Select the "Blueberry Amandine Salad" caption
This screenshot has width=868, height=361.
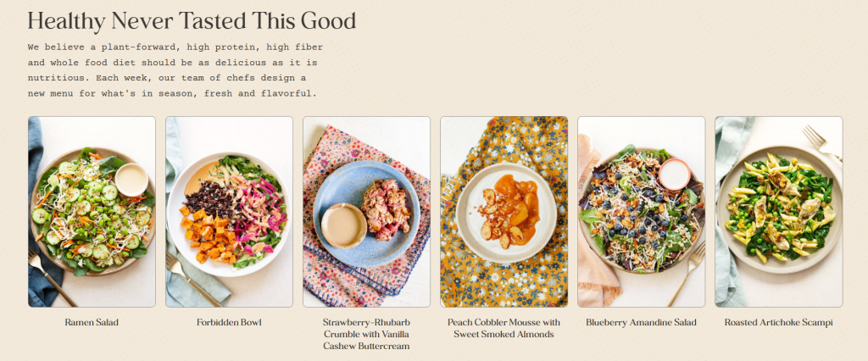(x=641, y=323)
